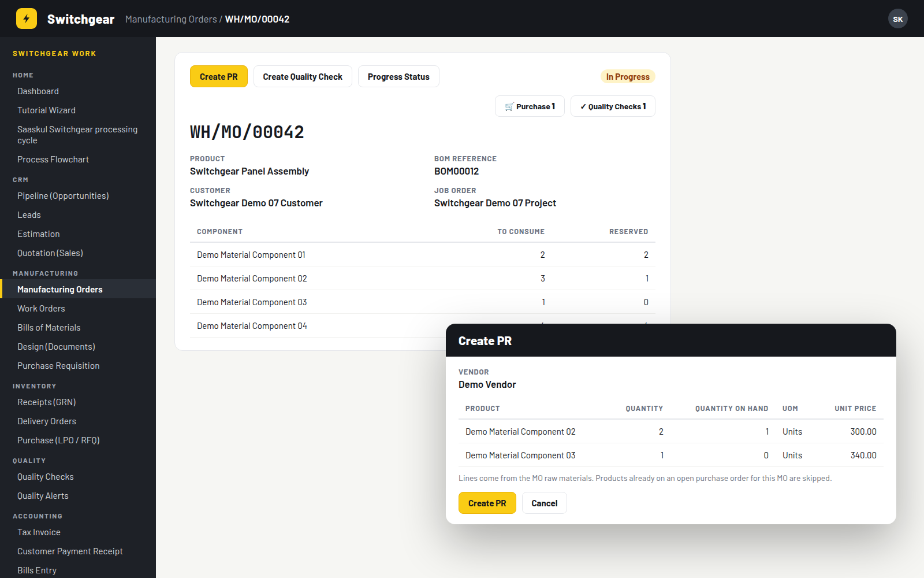The image size is (924, 578).
Task: Click the yellow Create PR button in header
Action: [x=219, y=76]
